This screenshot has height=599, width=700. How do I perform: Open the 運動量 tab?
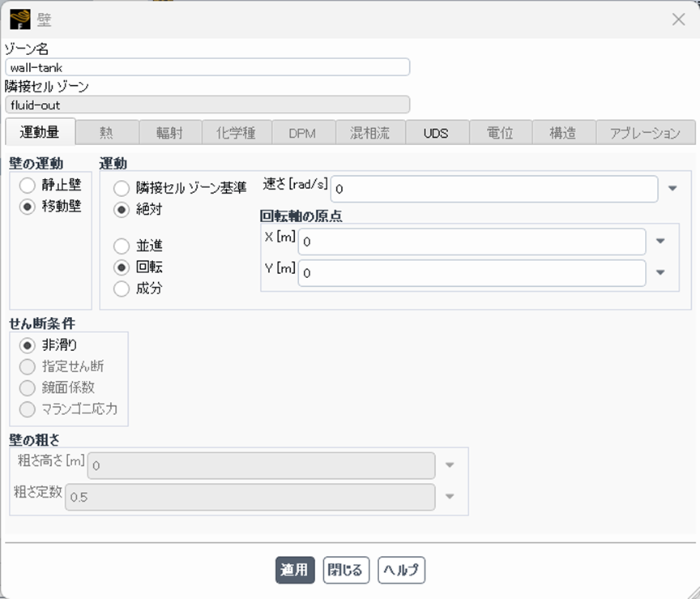(40, 132)
